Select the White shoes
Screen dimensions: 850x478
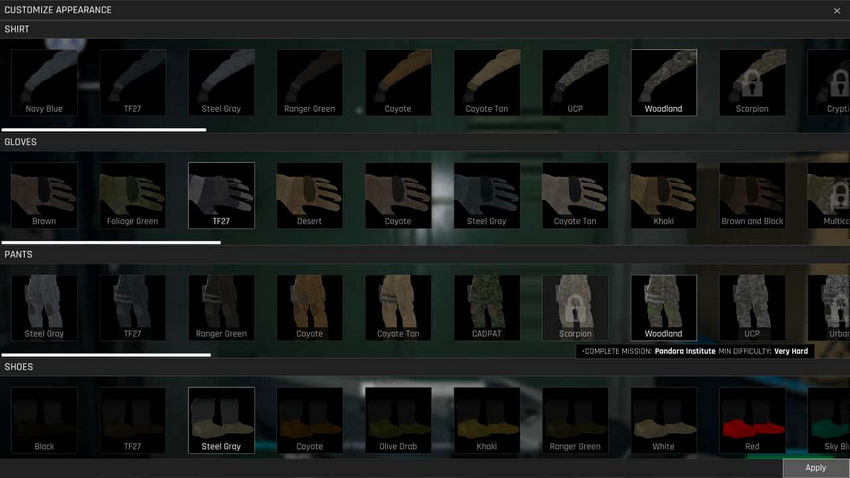(663, 421)
